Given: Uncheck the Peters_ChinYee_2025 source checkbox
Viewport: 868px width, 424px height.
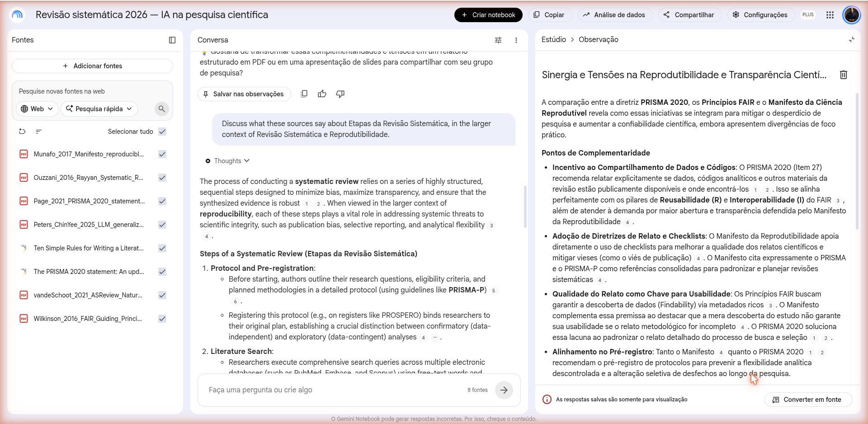Looking at the screenshot, I should [162, 225].
